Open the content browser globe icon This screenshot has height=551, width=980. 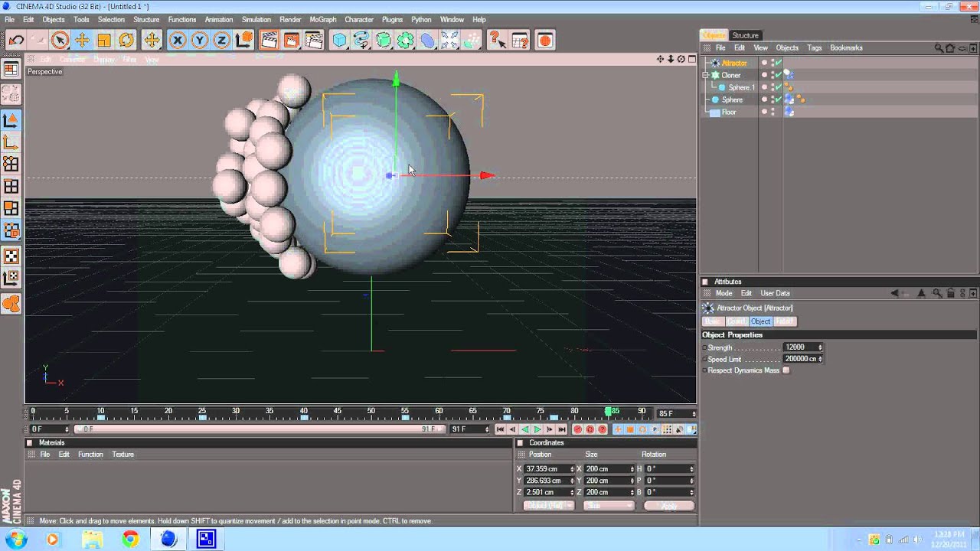544,40
